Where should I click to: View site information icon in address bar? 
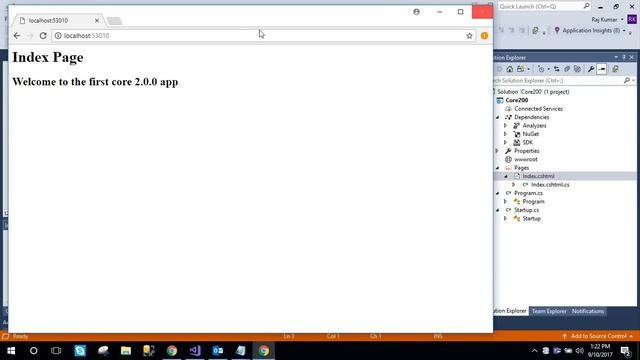tap(58, 36)
